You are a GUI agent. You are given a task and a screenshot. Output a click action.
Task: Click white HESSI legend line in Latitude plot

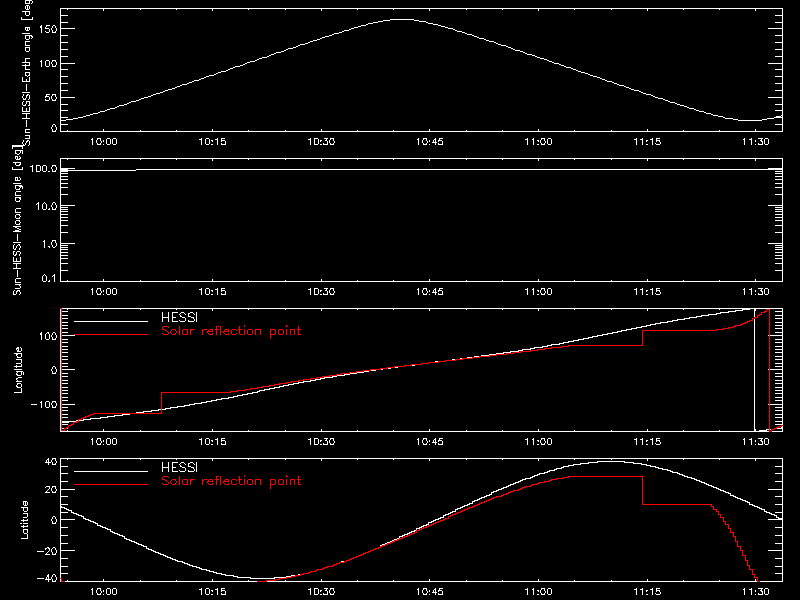tap(111, 471)
